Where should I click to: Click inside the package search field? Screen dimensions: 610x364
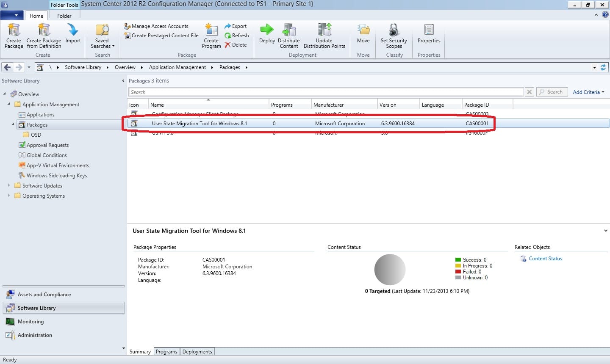pyautogui.click(x=297, y=92)
